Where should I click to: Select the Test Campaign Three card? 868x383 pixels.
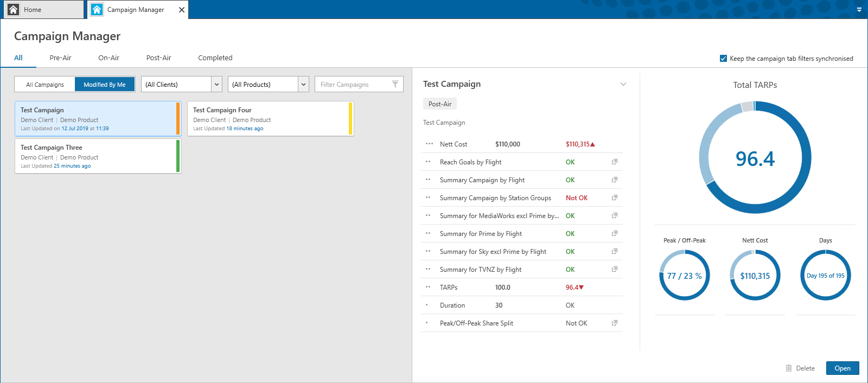tap(98, 156)
